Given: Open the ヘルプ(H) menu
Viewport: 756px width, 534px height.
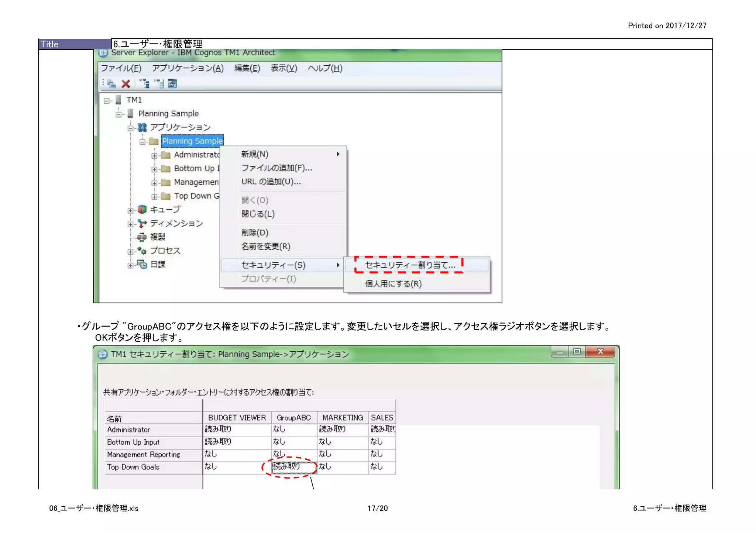Looking at the screenshot, I should point(325,68).
